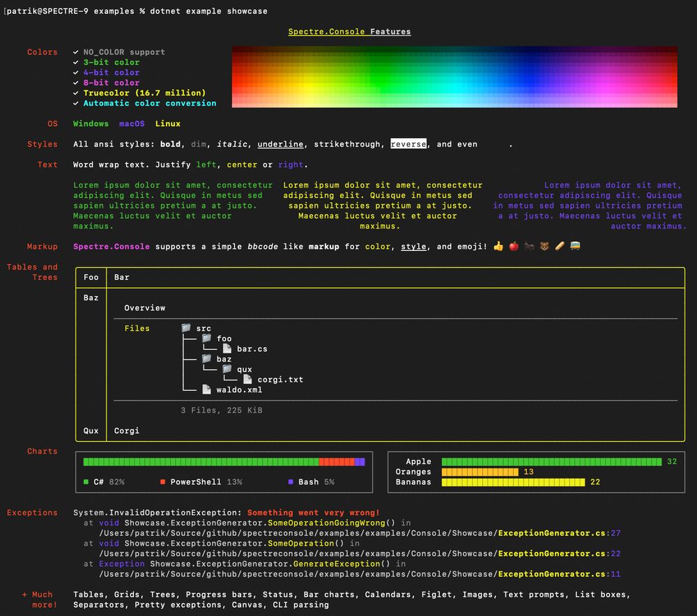Click the bear face emoji in Markup row
Viewport: 697px width, 616px height.
[544, 246]
